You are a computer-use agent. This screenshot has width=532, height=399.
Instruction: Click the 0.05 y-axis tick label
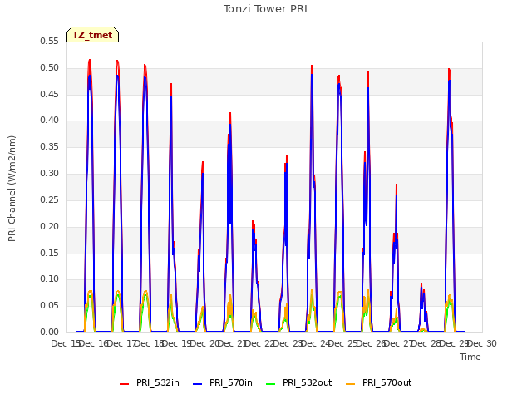(x=49, y=305)
